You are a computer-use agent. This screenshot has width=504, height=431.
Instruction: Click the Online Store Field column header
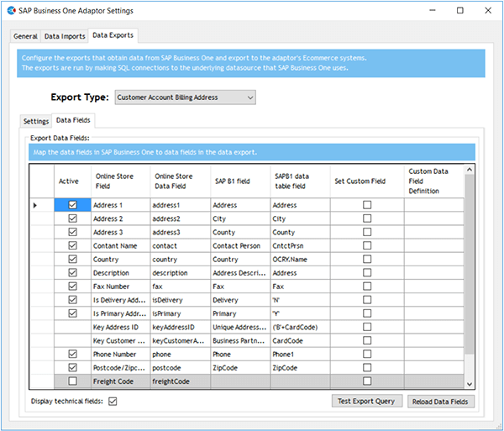pyautogui.click(x=120, y=181)
